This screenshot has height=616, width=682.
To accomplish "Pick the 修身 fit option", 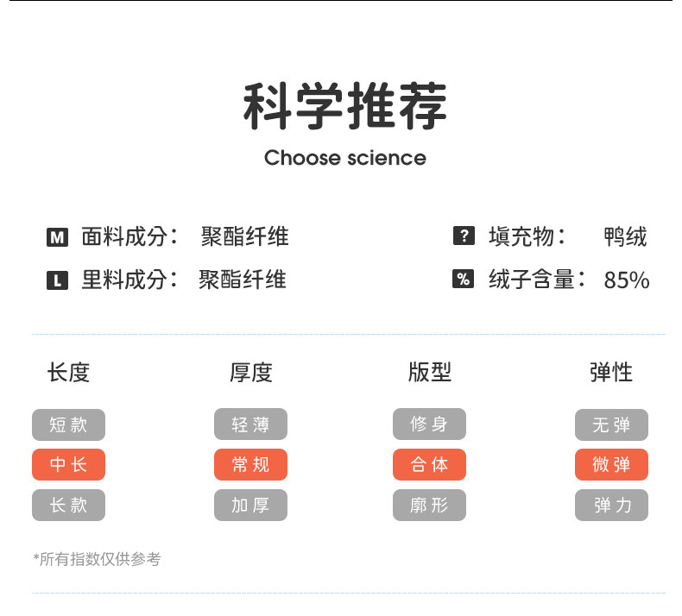I will pyautogui.click(x=429, y=424).
